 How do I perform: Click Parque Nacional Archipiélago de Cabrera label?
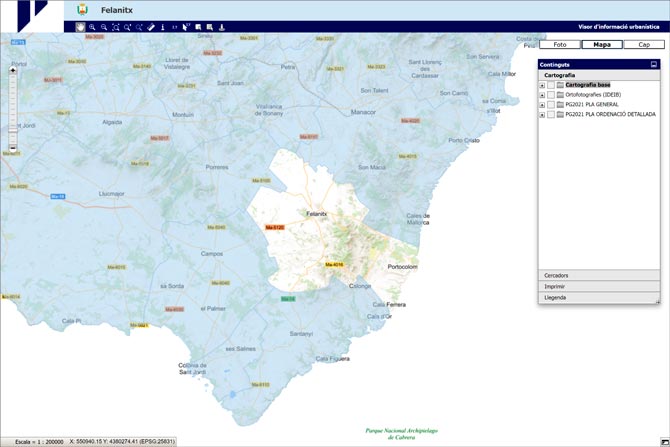click(402, 434)
